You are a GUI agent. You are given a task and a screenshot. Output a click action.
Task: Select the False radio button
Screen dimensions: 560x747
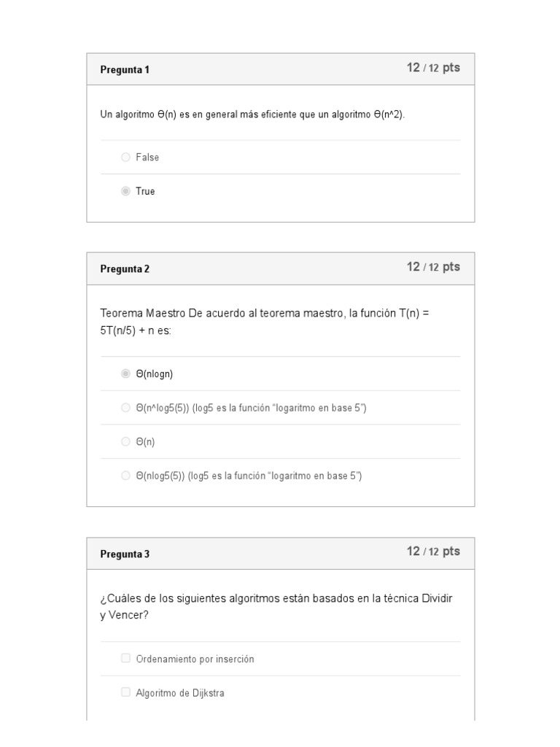click(125, 157)
